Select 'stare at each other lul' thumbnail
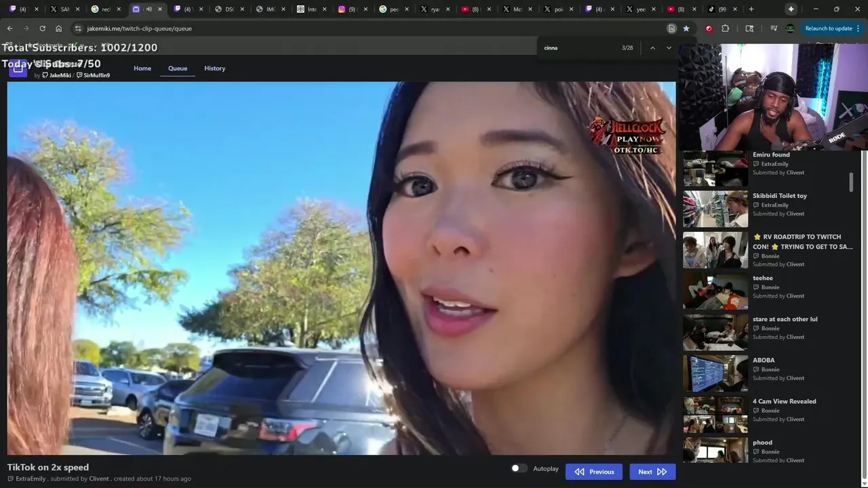Viewport: 868px width, 488px height. pos(715,332)
